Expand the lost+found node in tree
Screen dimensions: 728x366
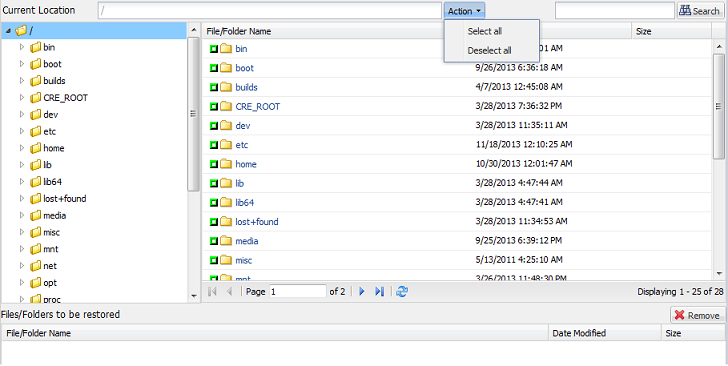pos(22,199)
